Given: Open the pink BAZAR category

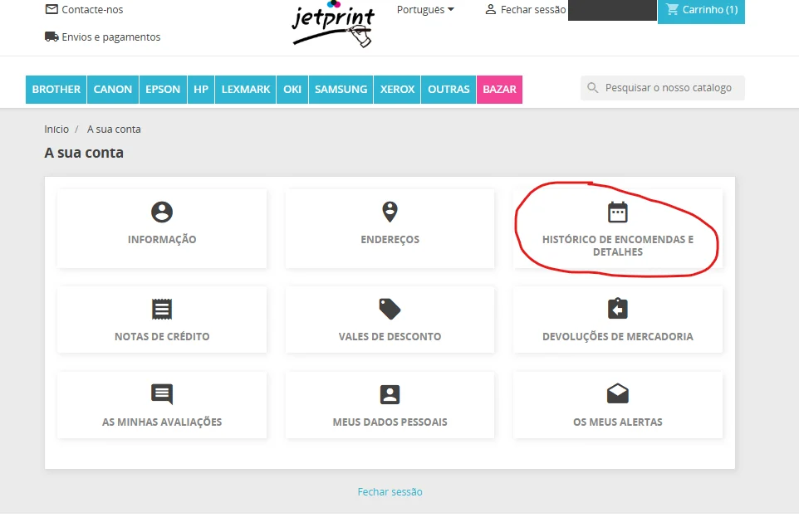Looking at the screenshot, I should pos(499,90).
